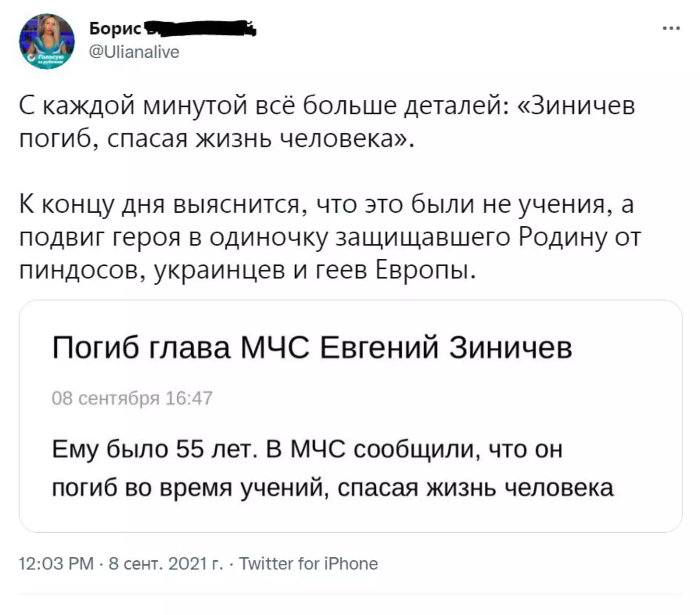Click the 12:03 PM timestamp
Viewport: 700px width, 615px height.
coord(56,564)
